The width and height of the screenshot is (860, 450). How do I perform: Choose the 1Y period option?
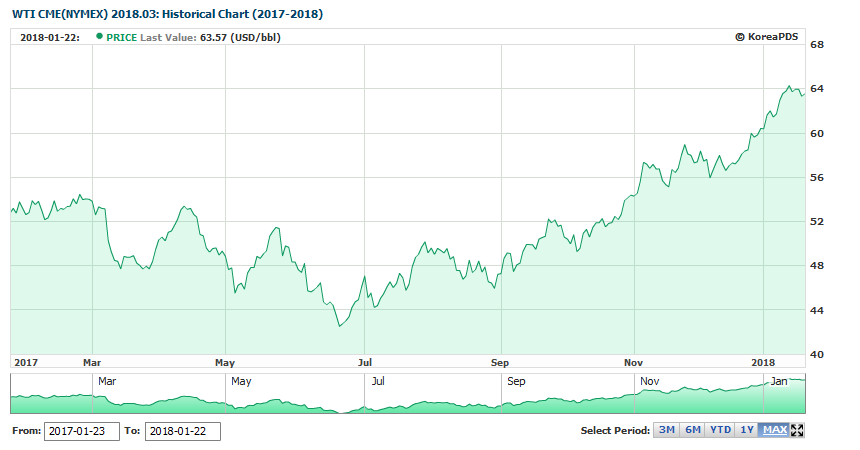pos(746,430)
